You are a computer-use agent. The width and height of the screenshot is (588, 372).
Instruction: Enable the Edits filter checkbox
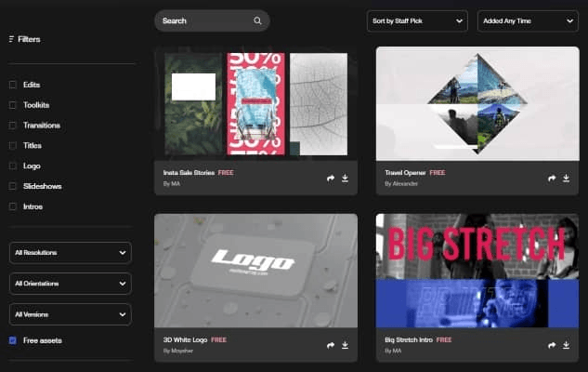(13, 85)
